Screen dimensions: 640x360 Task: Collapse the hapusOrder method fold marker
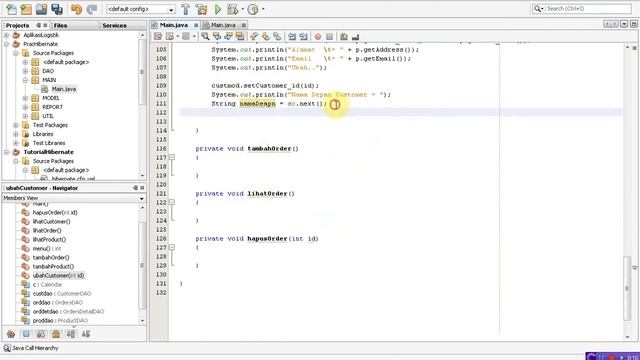[172, 247]
